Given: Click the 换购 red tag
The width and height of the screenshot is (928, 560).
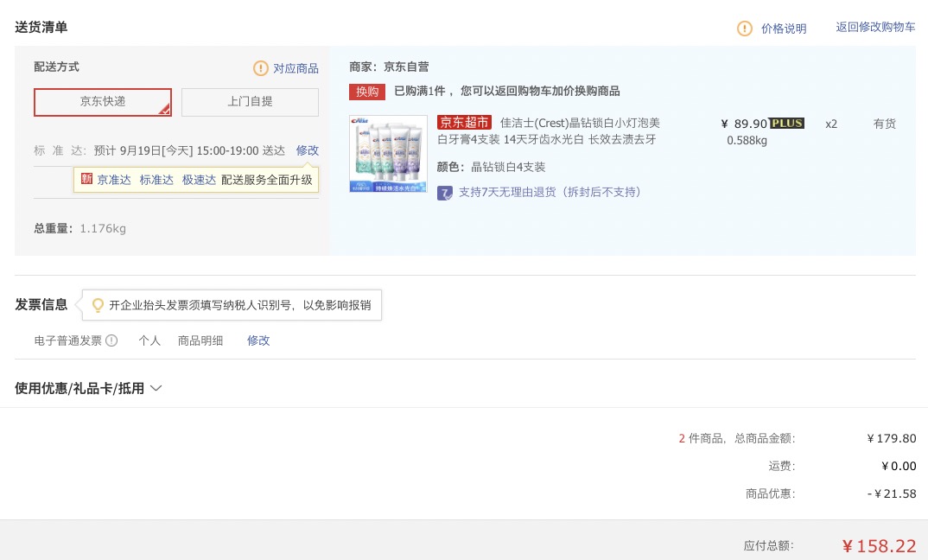Looking at the screenshot, I should point(367,92).
